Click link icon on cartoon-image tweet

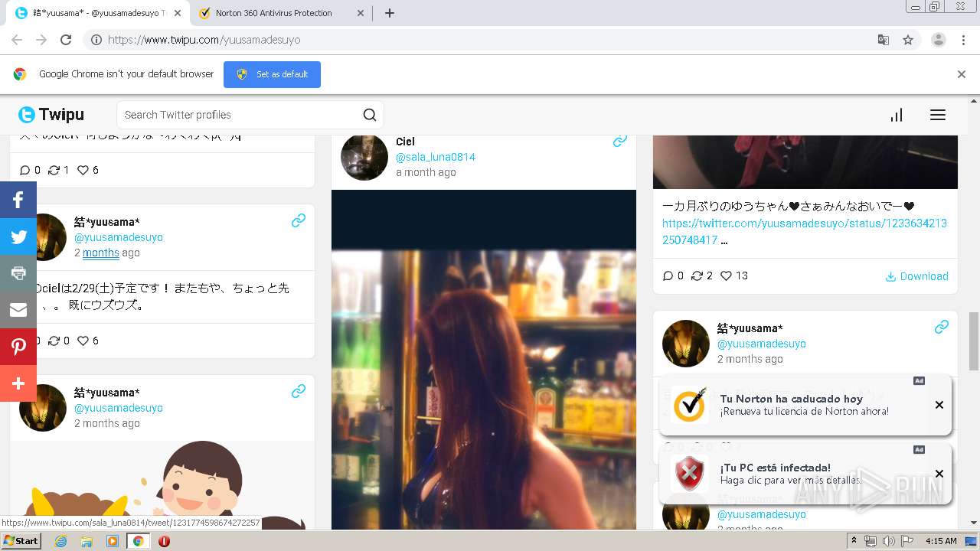[299, 391]
